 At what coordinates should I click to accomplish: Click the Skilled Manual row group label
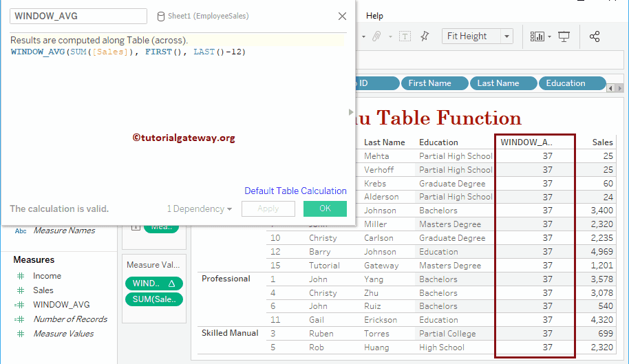(230, 333)
